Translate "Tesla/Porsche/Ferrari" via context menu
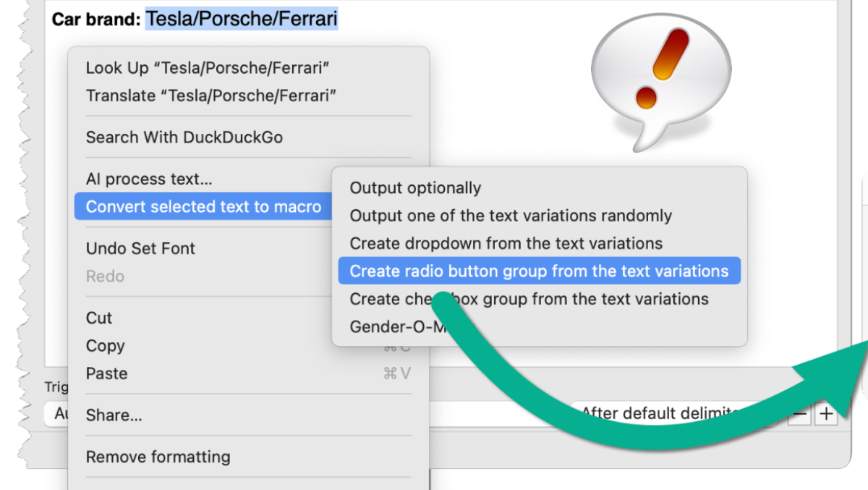The image size is (868, 490). (211, 96)
